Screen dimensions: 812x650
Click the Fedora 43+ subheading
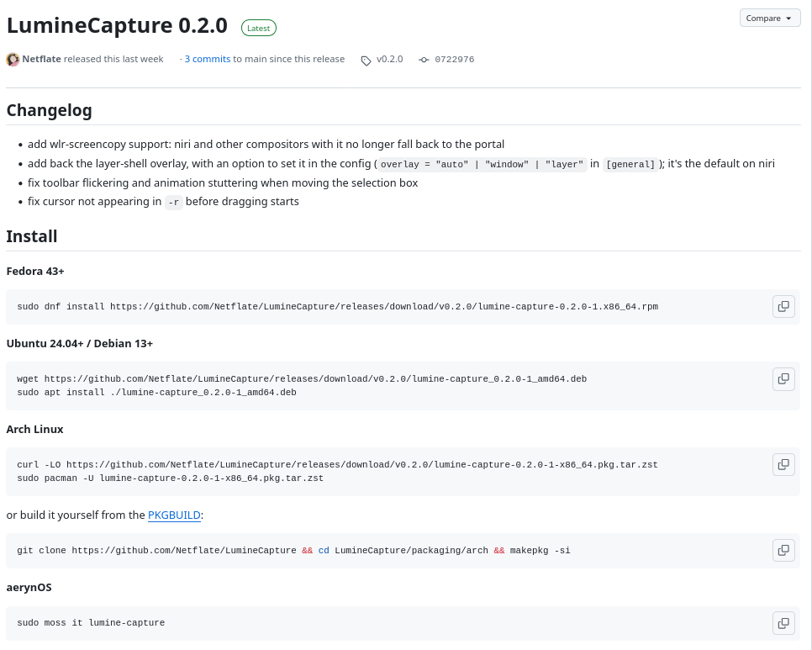coord(35,272)
